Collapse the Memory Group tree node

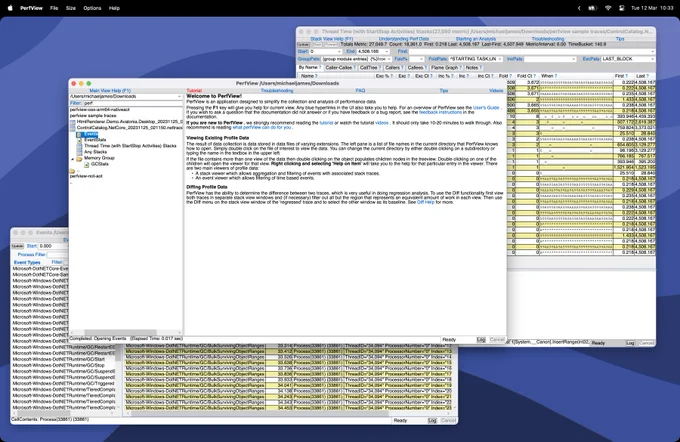click(72, 159)
